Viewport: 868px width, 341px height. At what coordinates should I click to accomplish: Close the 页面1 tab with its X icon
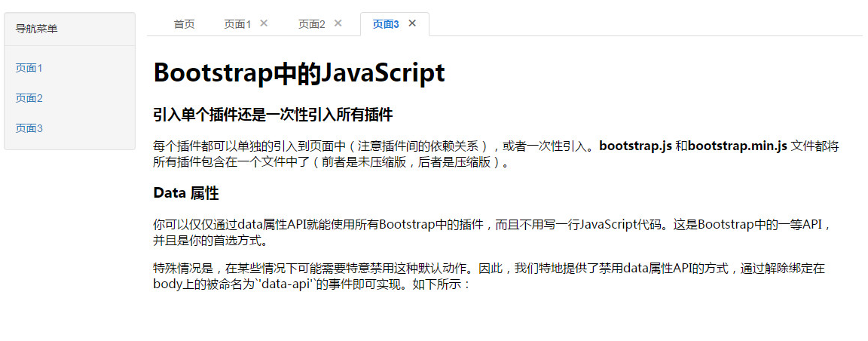point(264,23)
